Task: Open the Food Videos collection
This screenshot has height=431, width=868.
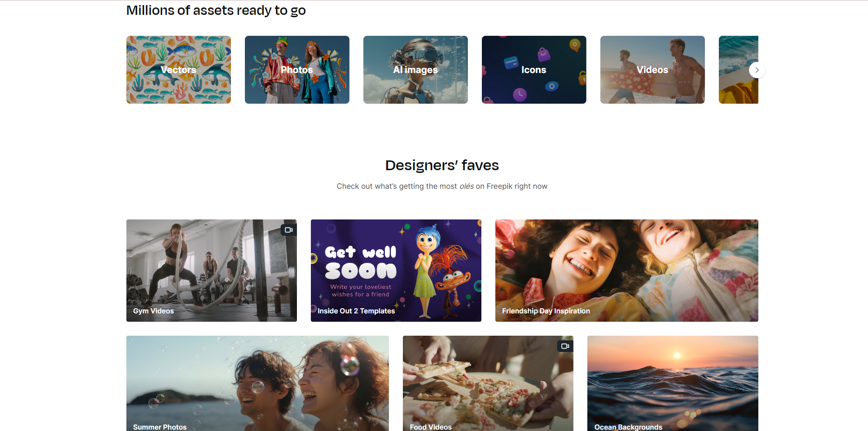Action: tap(488, 383)
